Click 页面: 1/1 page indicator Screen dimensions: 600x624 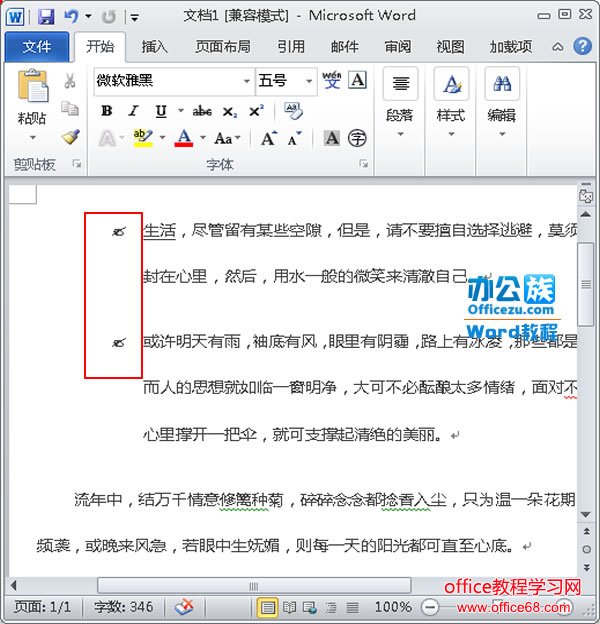(42, 607)
